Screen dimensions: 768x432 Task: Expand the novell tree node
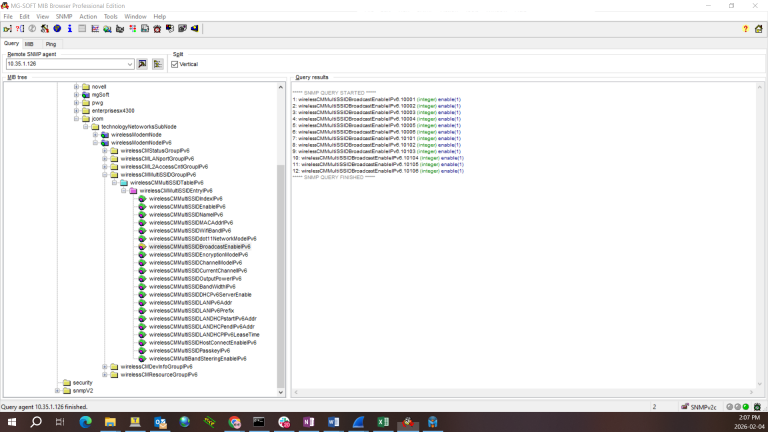76,87
